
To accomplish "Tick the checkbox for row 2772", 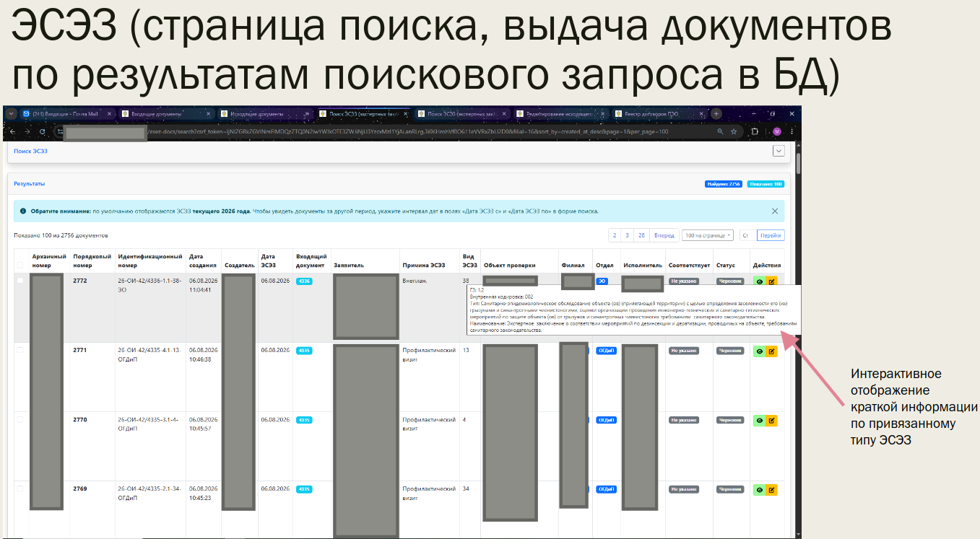I will (20, 281).
